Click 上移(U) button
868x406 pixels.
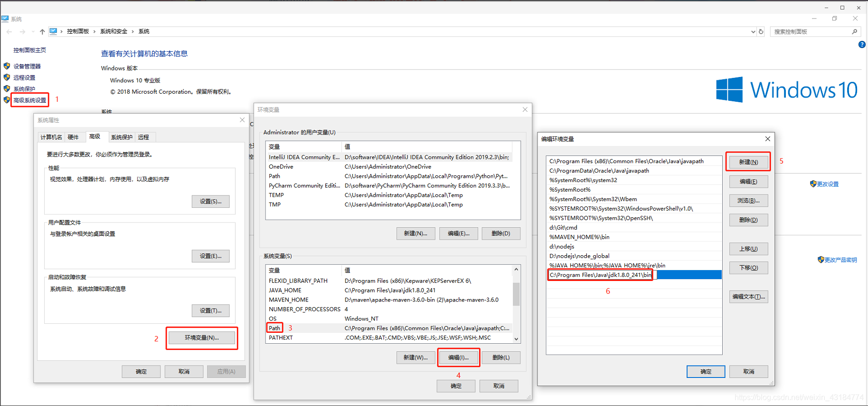[x=748, y=249]
